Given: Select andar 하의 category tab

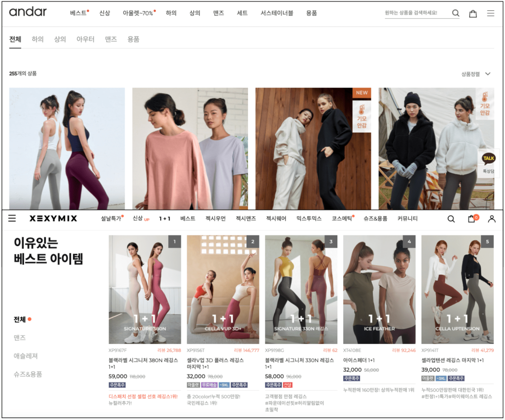Looking at the screenshot, I should click(37, 39).
